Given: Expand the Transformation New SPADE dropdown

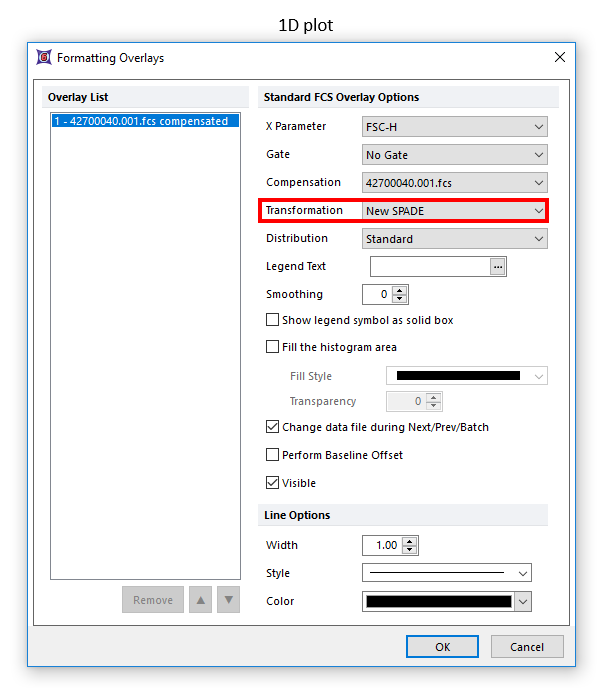Looking at the screenshot, I should (454, 211).
